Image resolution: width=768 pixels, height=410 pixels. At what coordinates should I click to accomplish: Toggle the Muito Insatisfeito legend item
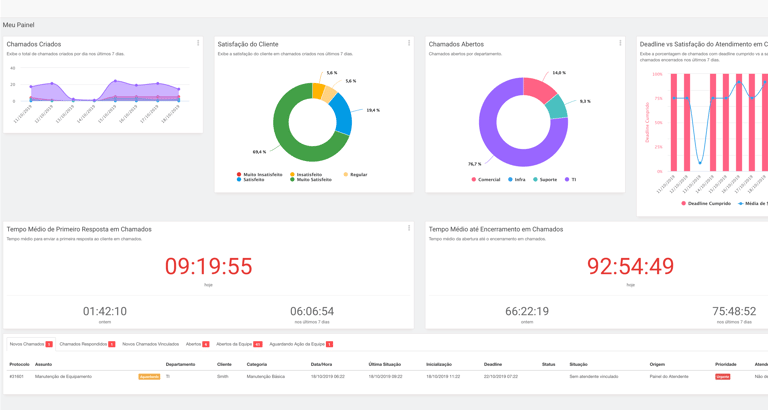click(259, 174)
